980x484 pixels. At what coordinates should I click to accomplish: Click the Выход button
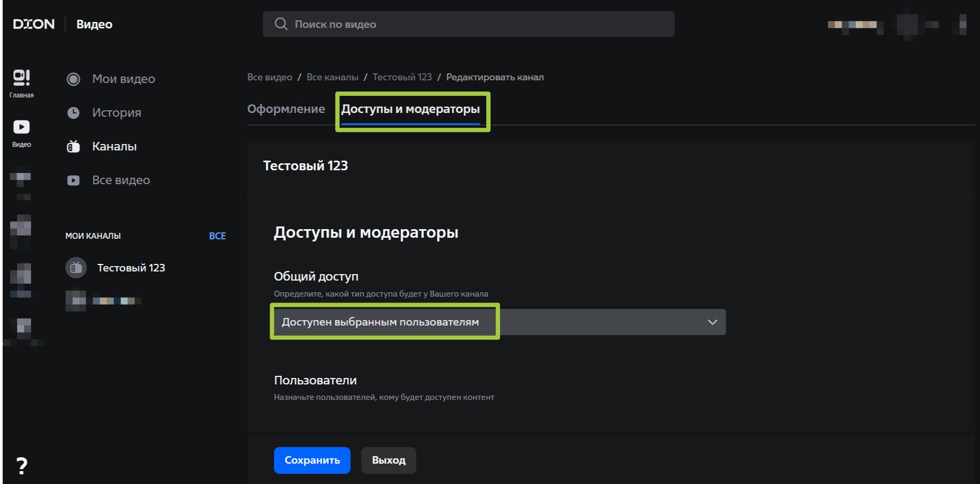click(388, 460)
